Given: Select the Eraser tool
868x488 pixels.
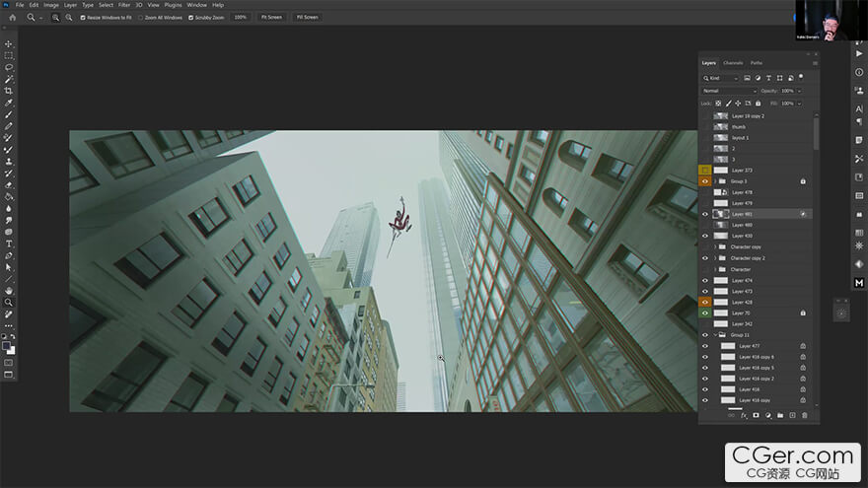Looking at the screenshot, I should (x=8, y=184).
